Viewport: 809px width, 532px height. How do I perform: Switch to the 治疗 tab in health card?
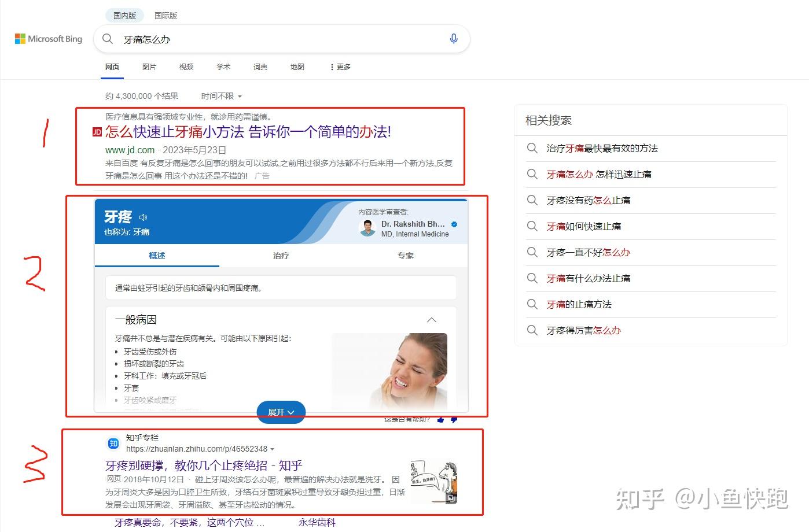(281, 256)
